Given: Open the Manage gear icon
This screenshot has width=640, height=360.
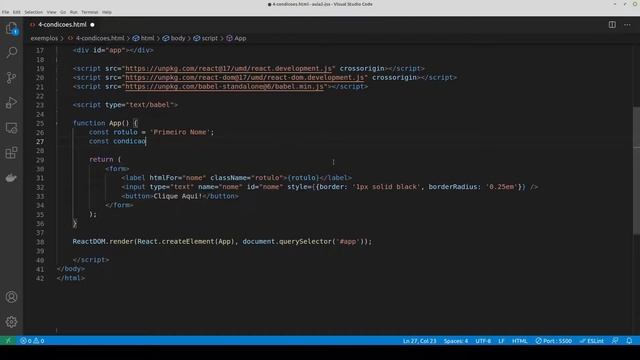Looking at the screenshot, I should coord(11,322).
